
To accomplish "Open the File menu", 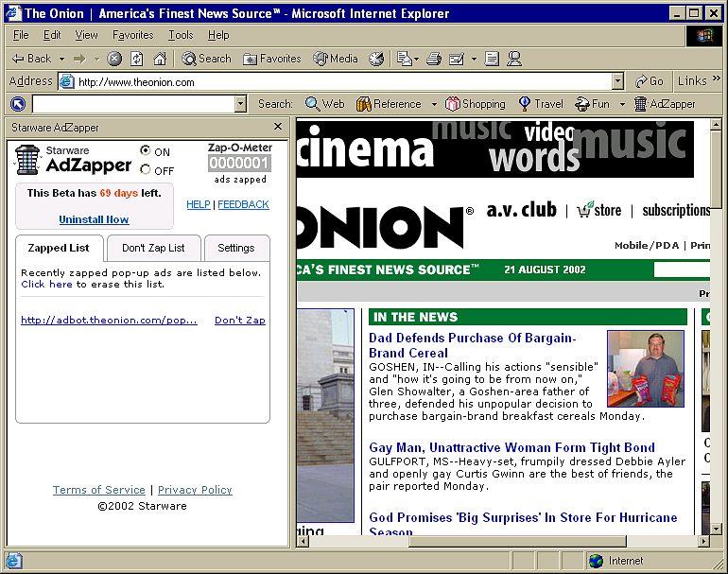I will tap(21, 35).
